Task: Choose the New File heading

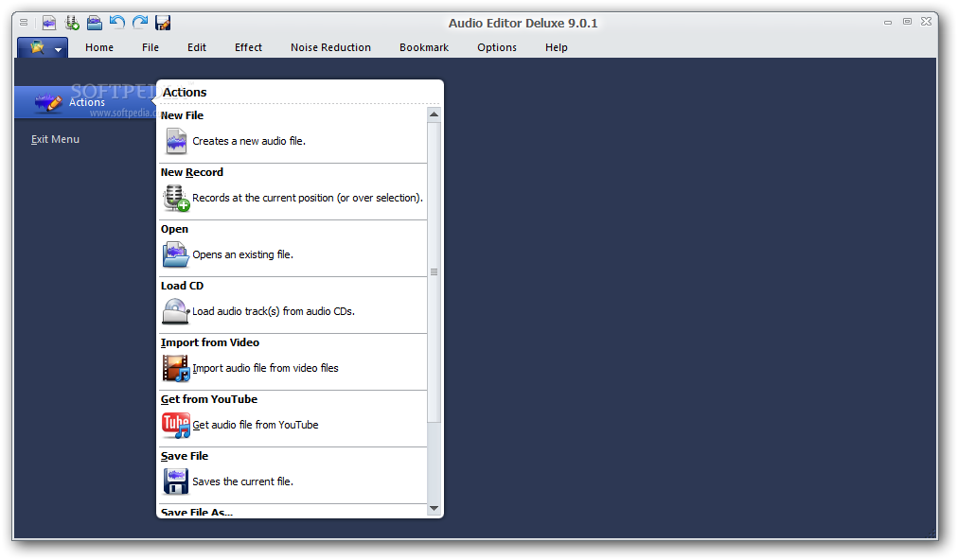Action: click(x=182, y=115)
